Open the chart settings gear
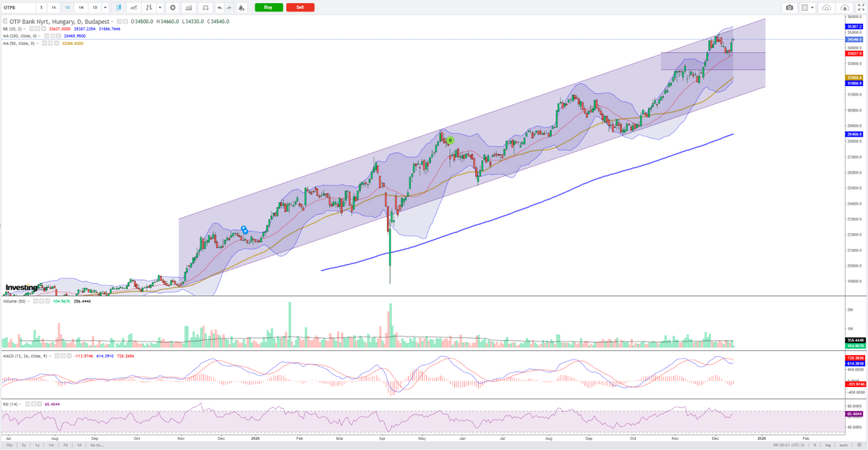The image size is (868, 450). tap(172, 7)
